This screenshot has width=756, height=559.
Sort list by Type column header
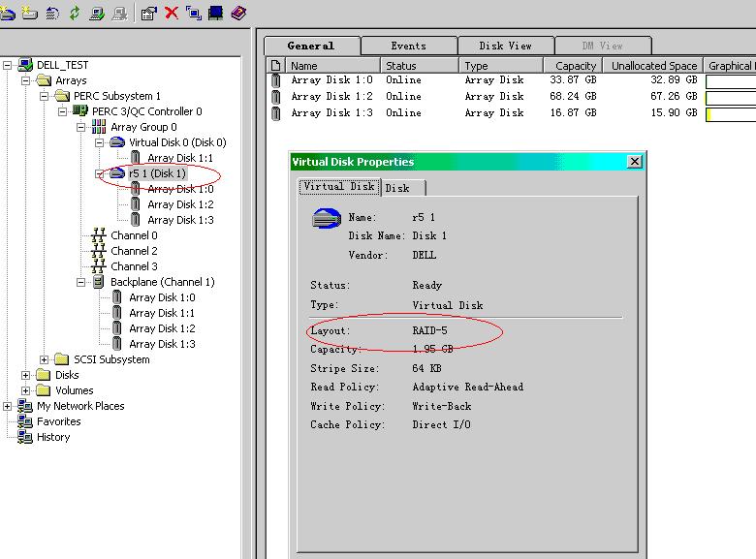click(501, 66)
